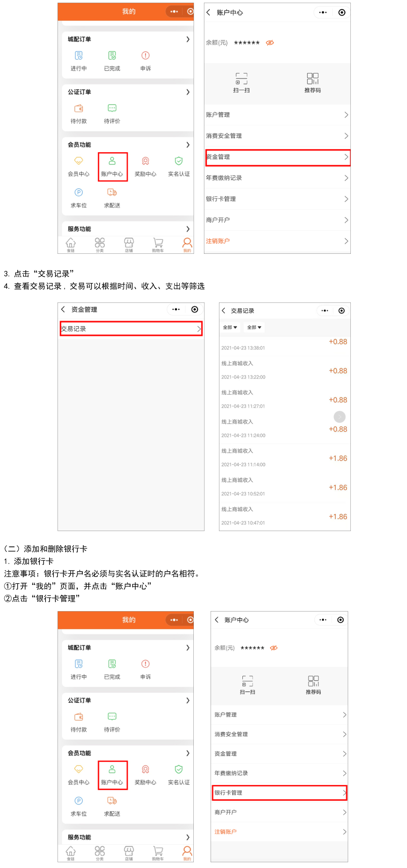The width and height of the screenshot is (407, 868).
Task: Select the transaction dated 2021-04-23 13:38:01
Action: pos(283,345)
